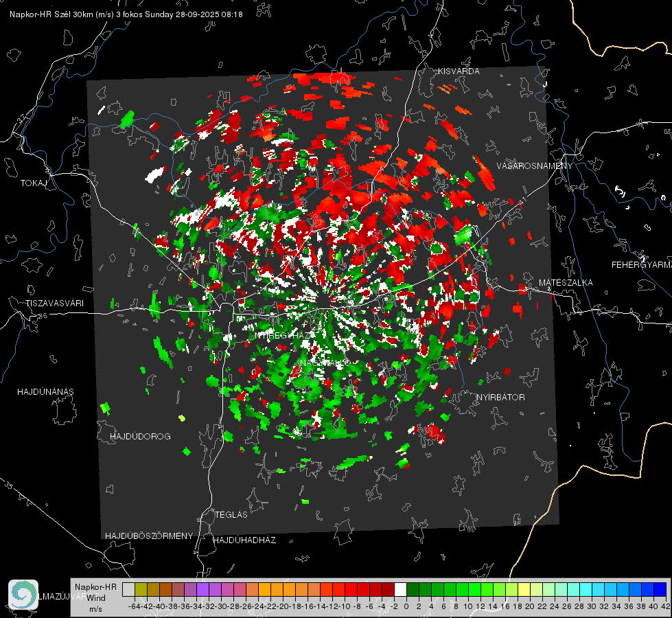Screen dimensions: 672x618
Task: Click the HAJDUNANAS town label
Action: [x=45, y=392]
